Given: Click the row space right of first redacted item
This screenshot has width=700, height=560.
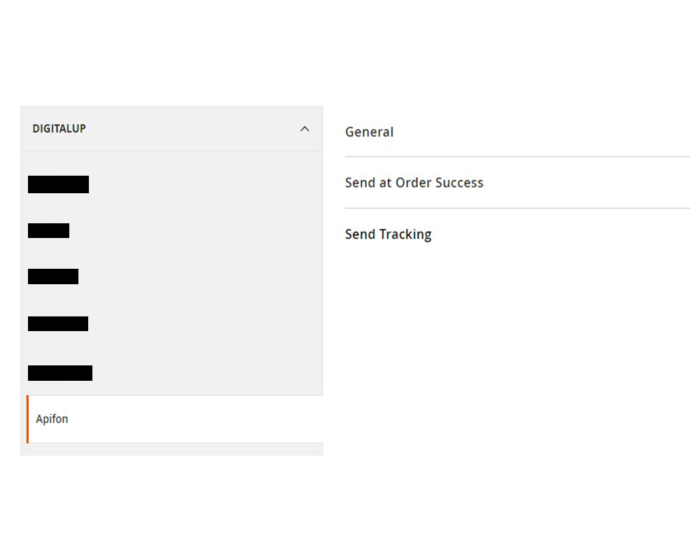Looking at the screenshot, I should [200, 184].
